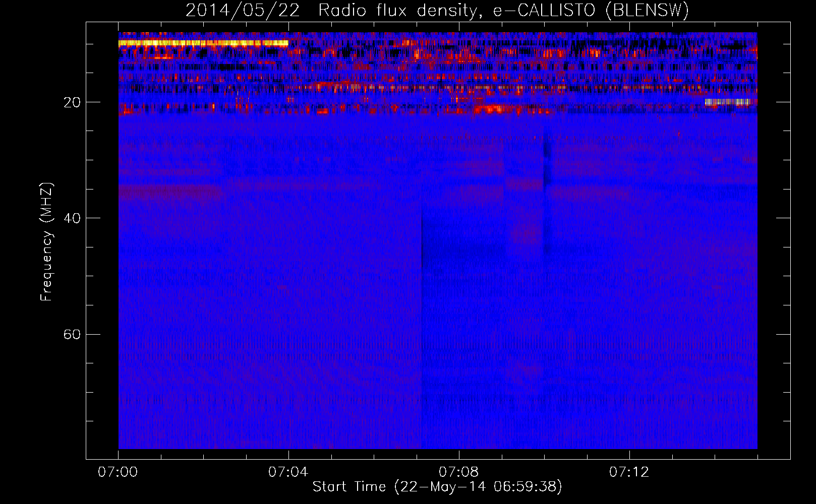Click the 'Start Time (22-May-14 06:59:38)' label
The height and width of the screenshot is (504, 816).
[x=437, y=486]
